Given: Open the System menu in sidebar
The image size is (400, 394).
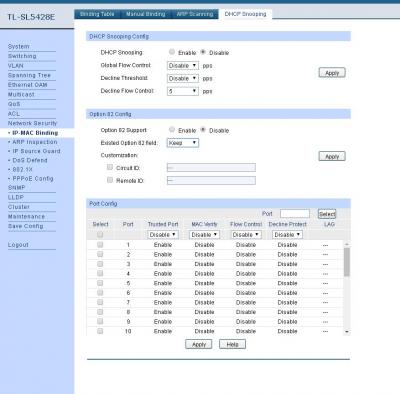Looking at the screenshot, I should 19,47.
